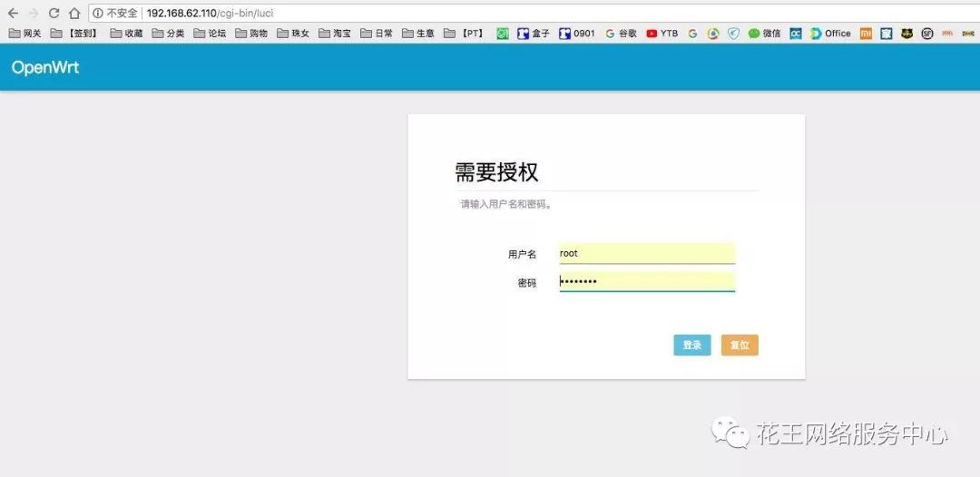Image resolution: width=980 pixels, height=477 pixels.
Task: Open the 收藏 bookmark folder
Action: pos(126,34)
